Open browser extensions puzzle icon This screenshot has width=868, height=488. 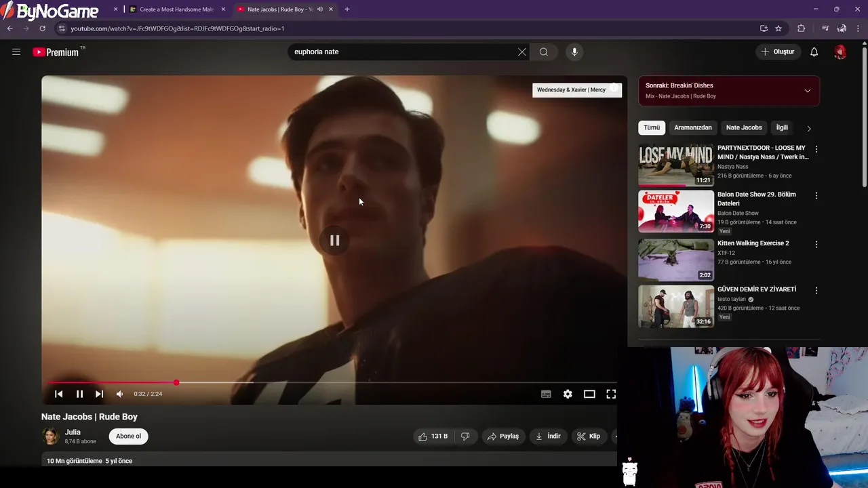pos(802,28)
